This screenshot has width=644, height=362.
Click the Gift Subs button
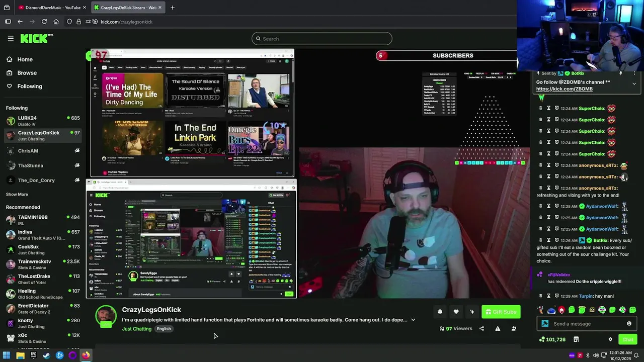point(501,312)
